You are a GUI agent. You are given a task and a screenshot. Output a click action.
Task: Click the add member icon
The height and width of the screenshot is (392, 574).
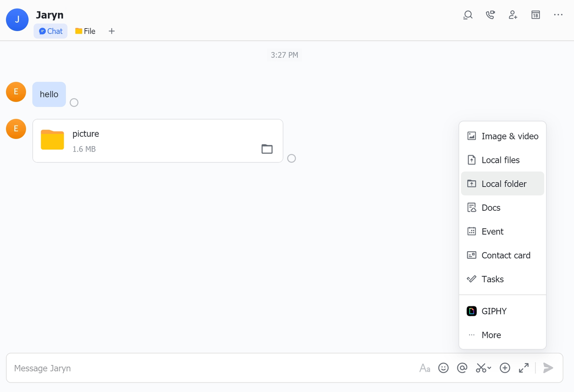(513, 15)
